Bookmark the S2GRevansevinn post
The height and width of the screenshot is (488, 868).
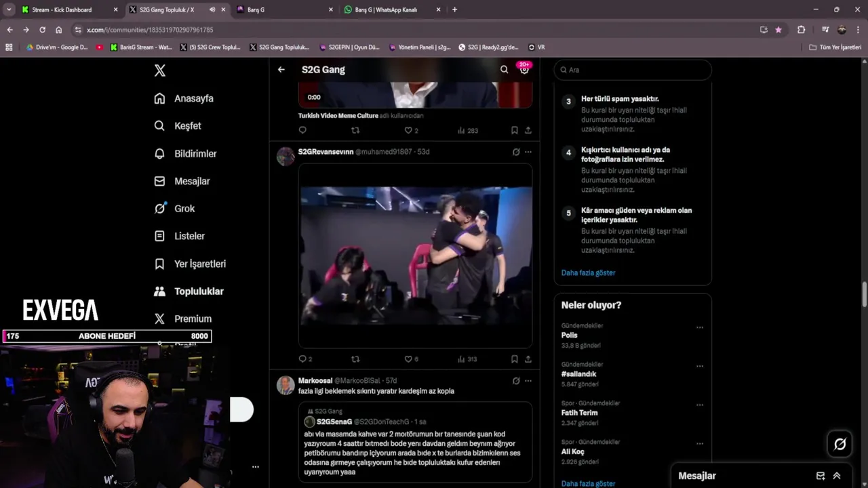(x=515, y=359)
